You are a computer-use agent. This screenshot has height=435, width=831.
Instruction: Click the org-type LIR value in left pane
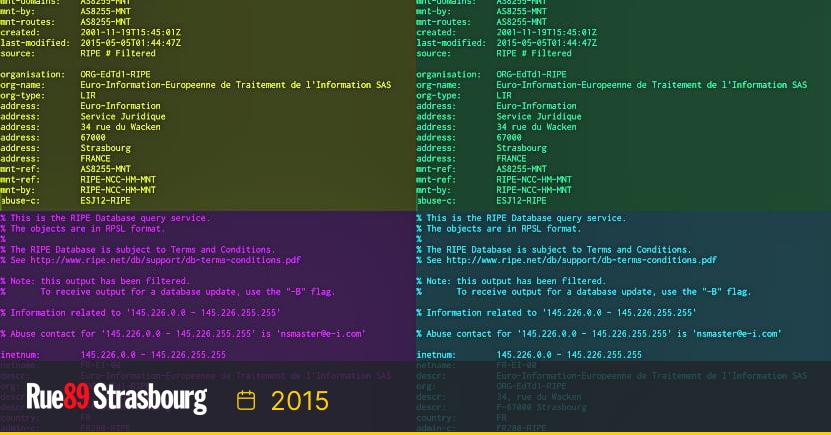(x=89, y=95)
